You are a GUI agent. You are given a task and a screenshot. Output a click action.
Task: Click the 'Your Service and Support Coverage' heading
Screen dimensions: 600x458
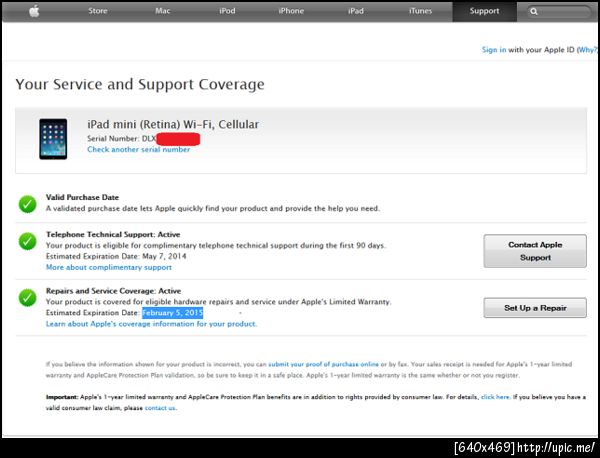(140, 85)
